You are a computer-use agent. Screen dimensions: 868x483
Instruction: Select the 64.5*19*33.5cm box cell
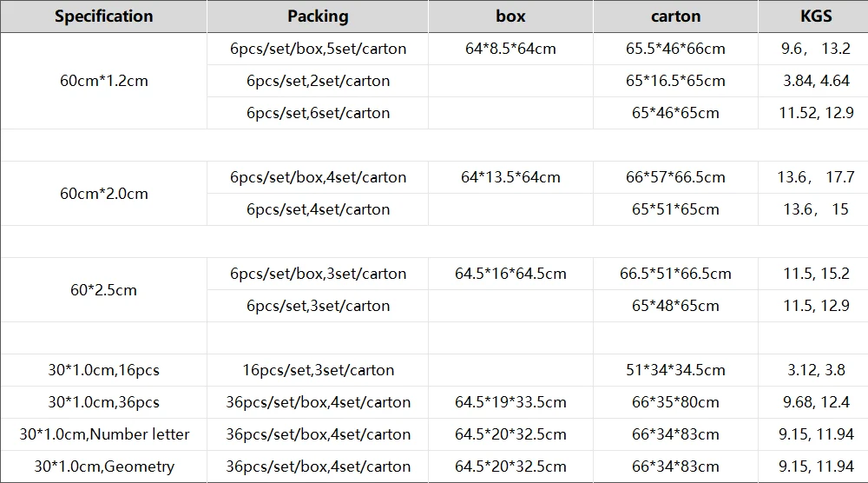pos(510,402)
